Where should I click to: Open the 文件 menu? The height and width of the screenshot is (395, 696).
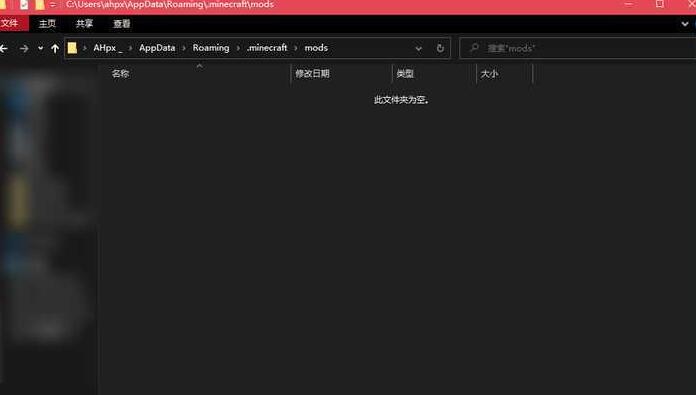point(10,24)
